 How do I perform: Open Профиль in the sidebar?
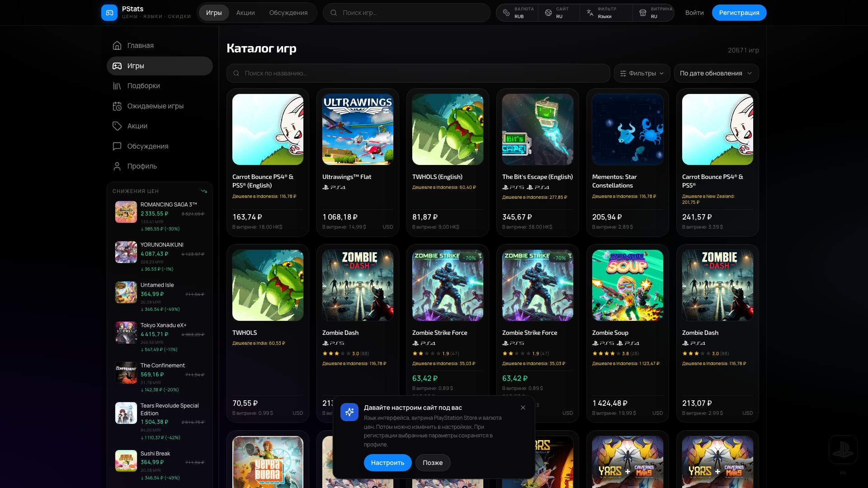[x=160, y=166]
